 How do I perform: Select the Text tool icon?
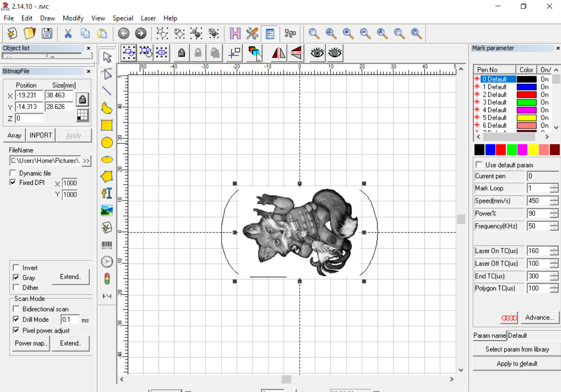click(107, 194)
